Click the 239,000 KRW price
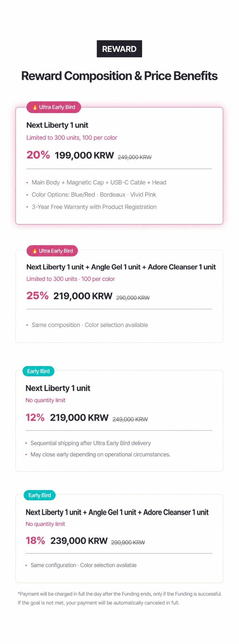The image size is (239, 644). [79, 541]
